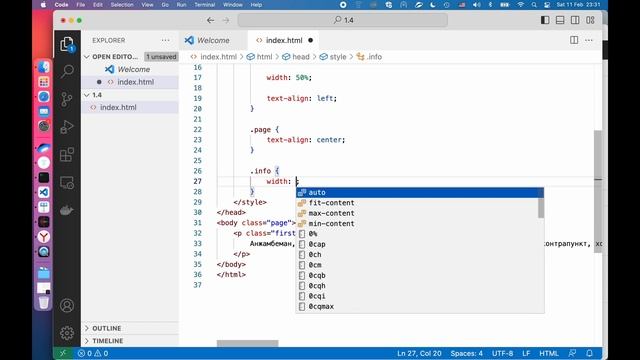Click LF end of line setting
The width and height of the screenshot is (640, 360).
click(526, 353)
